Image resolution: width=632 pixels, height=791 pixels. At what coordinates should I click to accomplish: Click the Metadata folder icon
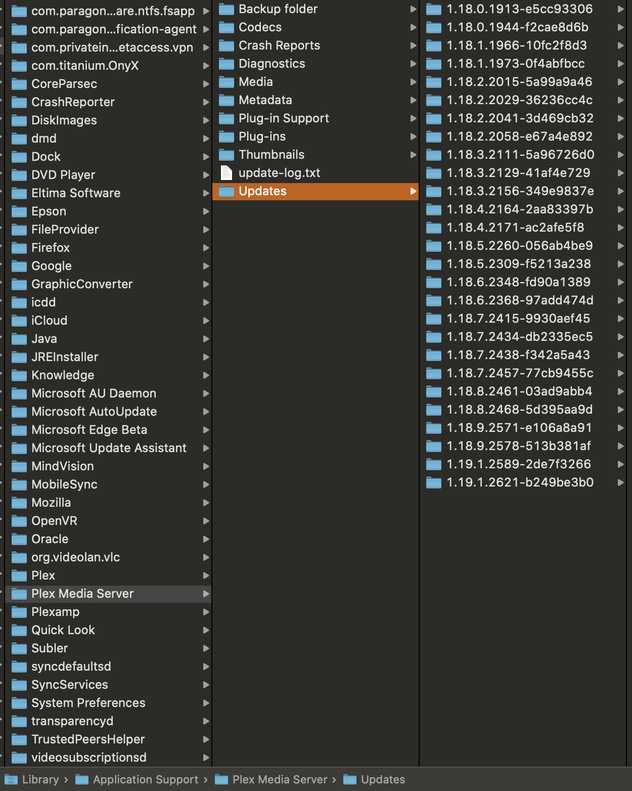point(226,100)
